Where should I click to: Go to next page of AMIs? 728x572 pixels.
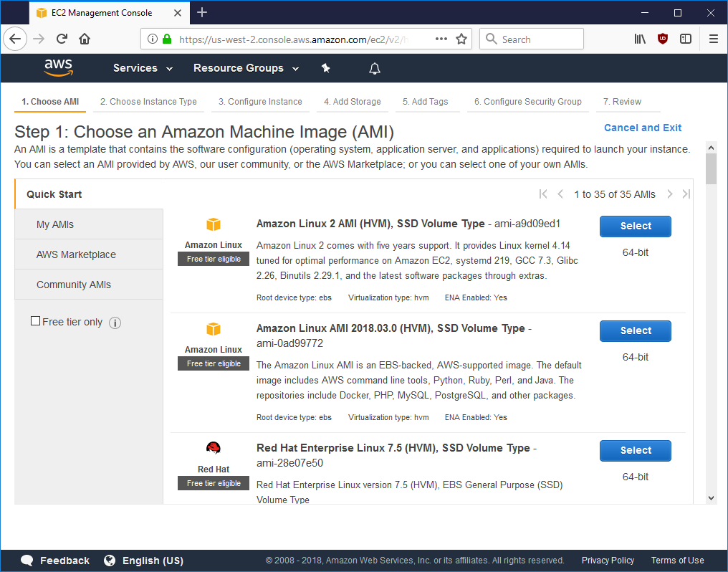click(669, 194)
